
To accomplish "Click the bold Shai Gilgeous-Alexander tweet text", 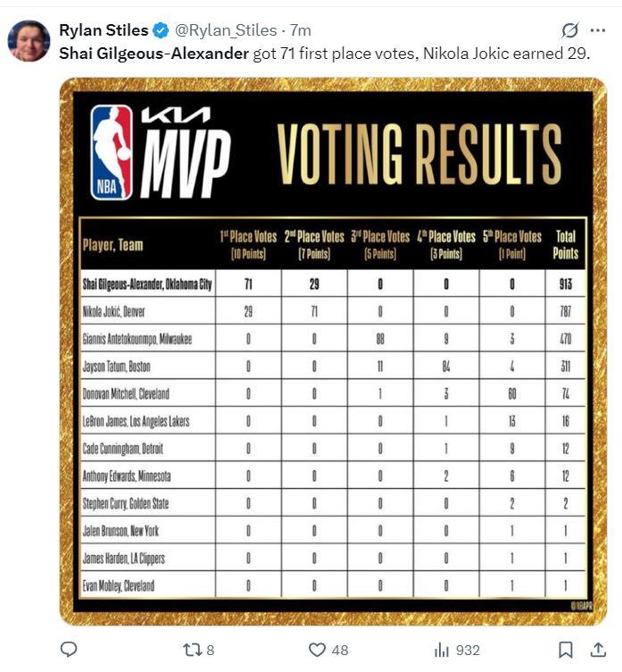I will point(153,53).
